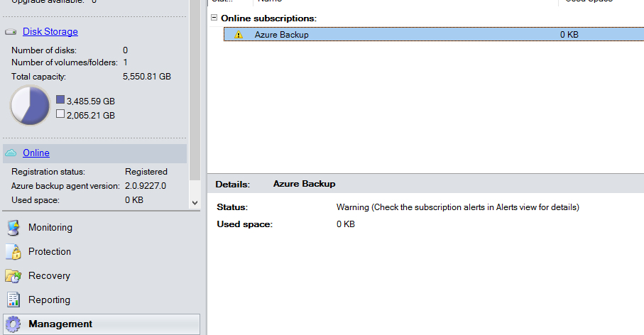This screenshot has height=335, width=644.
Task: Click the free-space white legend swatch
Action: coord(60,114)
